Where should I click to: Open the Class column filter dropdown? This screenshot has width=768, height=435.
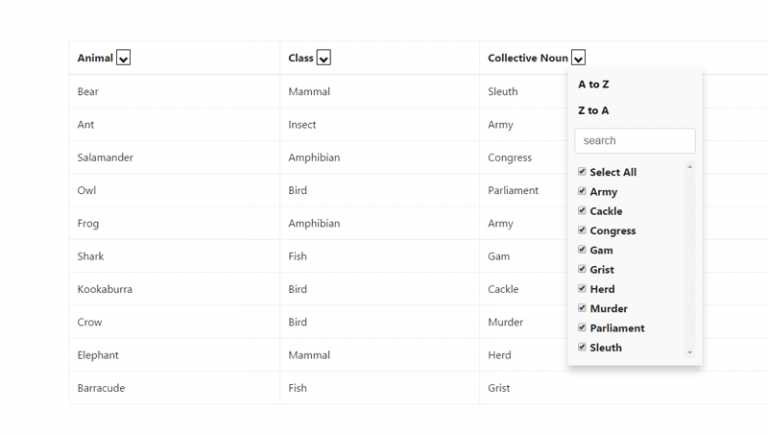pyautogui.click(x=323, y=58)
